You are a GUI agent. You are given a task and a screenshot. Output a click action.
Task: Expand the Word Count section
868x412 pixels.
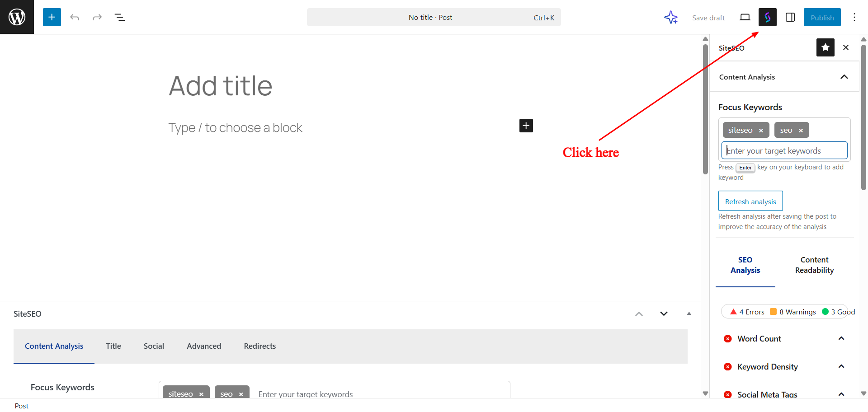pyautogui.click(x=841, y=338)
